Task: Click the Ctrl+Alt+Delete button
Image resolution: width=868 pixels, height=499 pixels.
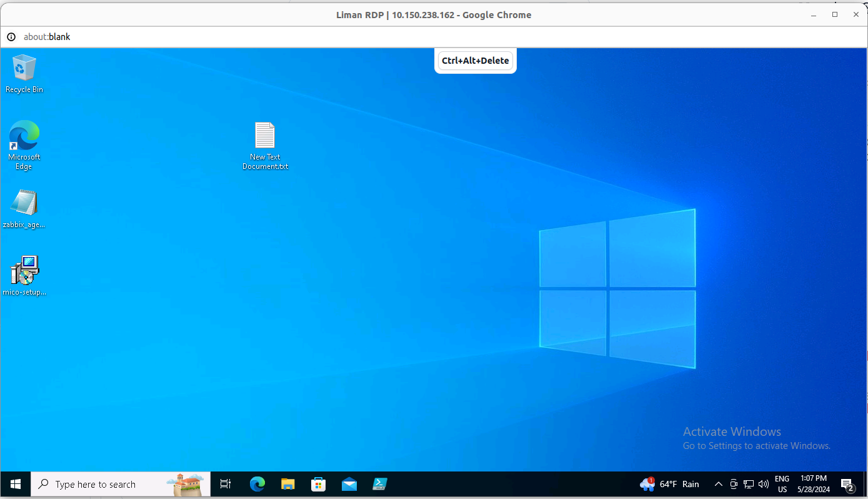Action: point(475,61)
